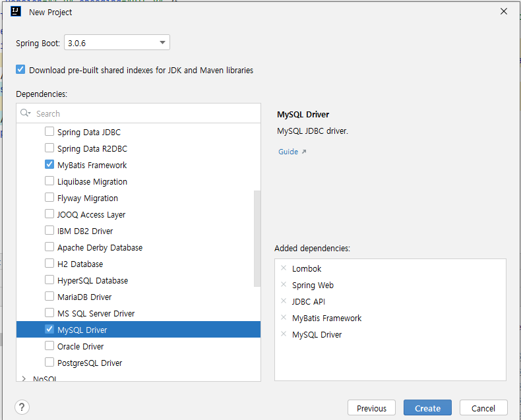Click the IntelliJ IDEA logo icon
Image resolution: width=521 pixels, height=420 pixels.
pyautogui.click(x=16, y=12)
